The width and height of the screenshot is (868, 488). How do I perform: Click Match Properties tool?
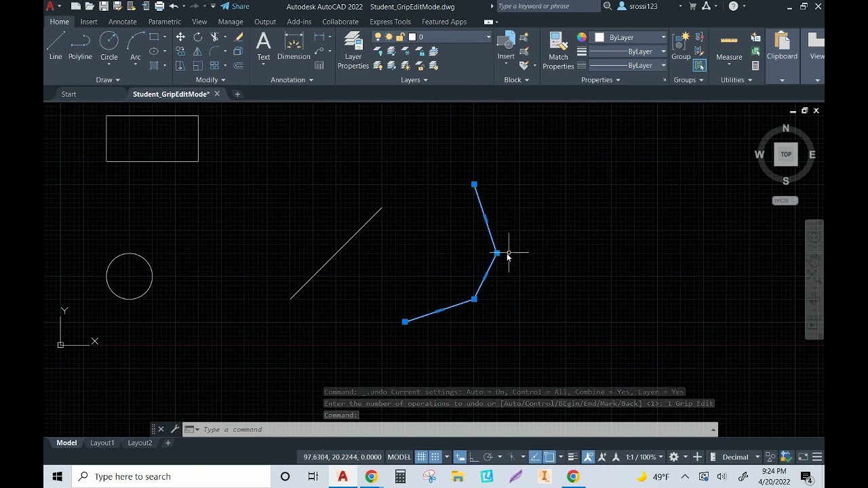click(558, 51)
